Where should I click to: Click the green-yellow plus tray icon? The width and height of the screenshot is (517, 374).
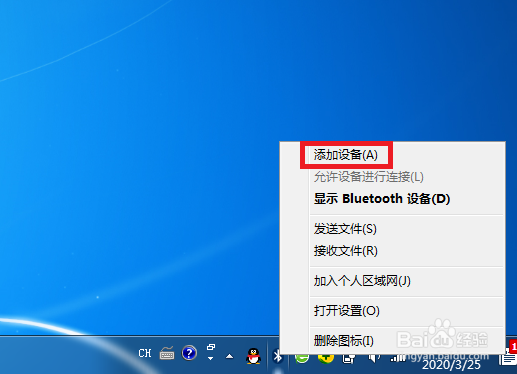point(326,359)
